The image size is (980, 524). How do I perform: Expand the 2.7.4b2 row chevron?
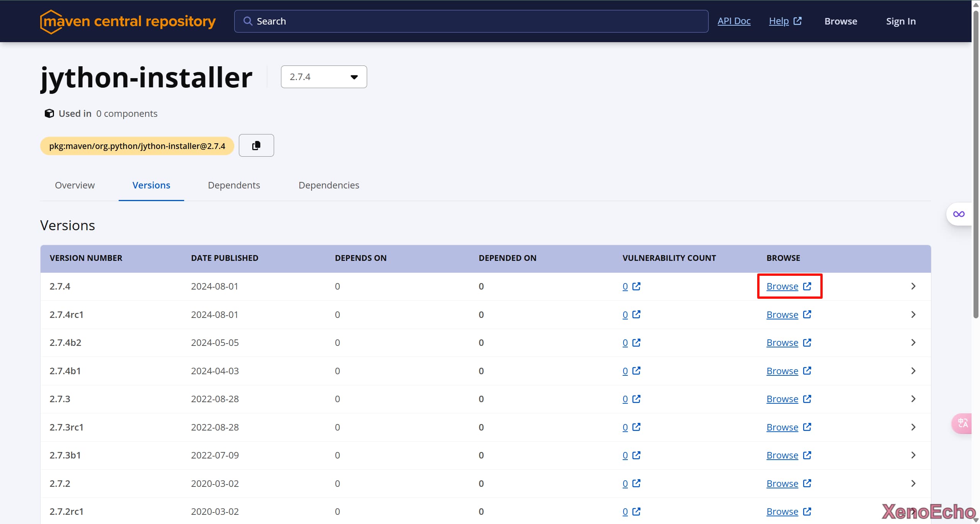(x=913, y=342)
